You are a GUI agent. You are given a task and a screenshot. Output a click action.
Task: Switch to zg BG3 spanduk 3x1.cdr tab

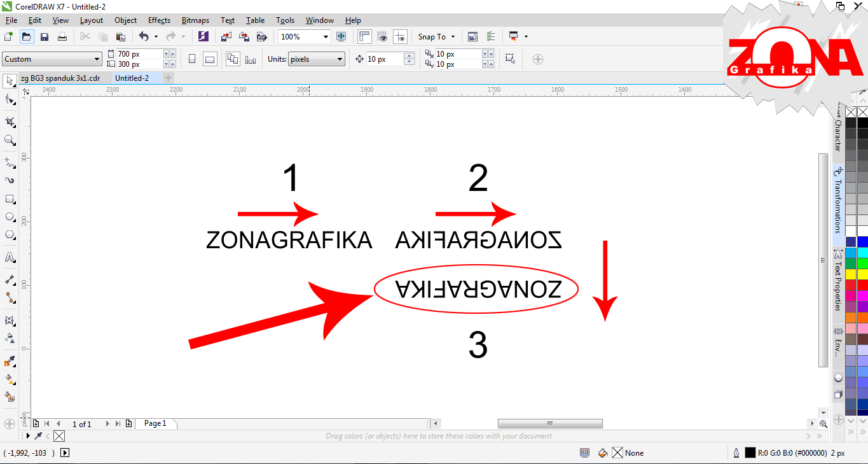point(60,78)
